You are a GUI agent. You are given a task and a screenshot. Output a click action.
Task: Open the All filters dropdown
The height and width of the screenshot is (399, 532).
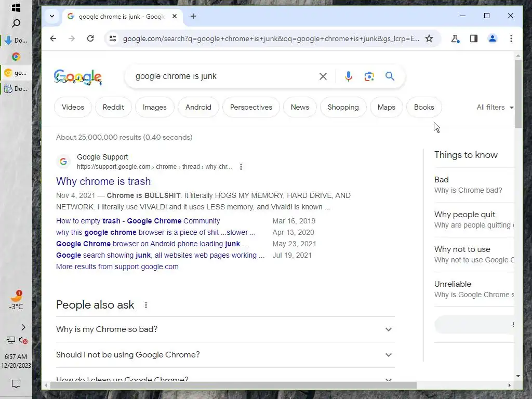tap(495, 107)
